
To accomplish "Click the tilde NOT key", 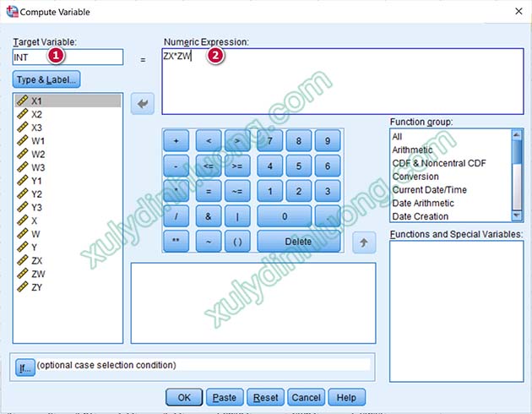I will click(x=209, y=241).
